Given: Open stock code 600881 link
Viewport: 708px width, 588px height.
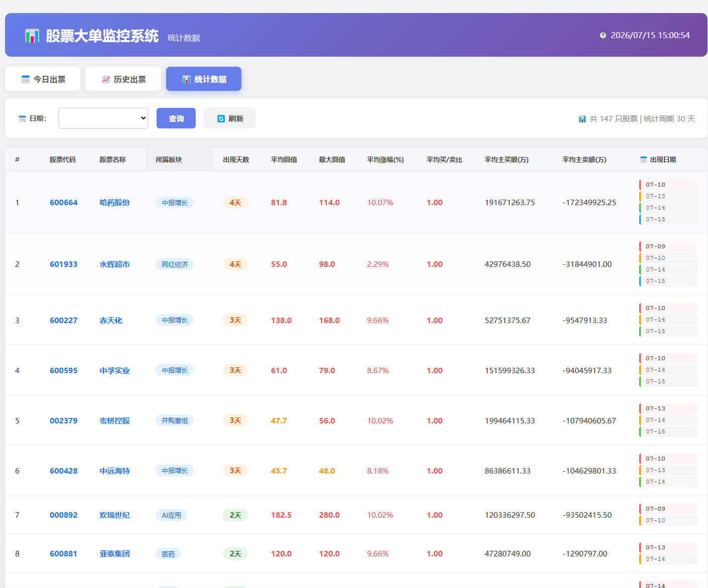Looking at the screenshot, I should [64, 553].
